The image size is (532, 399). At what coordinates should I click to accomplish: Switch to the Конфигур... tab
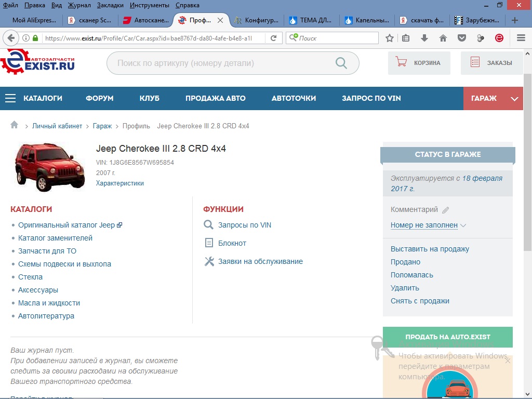pos(257,20)
